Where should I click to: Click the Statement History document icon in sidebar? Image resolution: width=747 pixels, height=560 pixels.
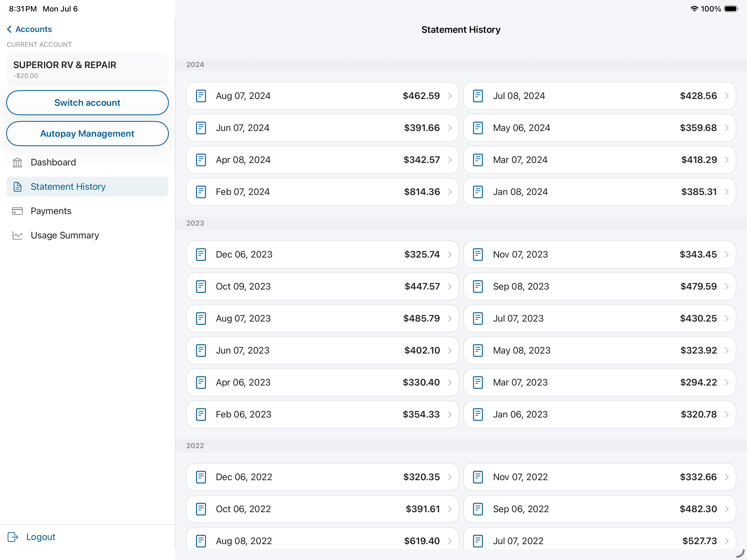pyautogui.click(x=17, y=187)
